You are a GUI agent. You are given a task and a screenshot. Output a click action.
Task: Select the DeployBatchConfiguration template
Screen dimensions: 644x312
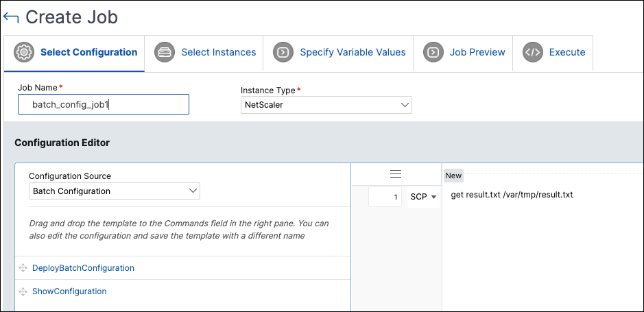83,268
